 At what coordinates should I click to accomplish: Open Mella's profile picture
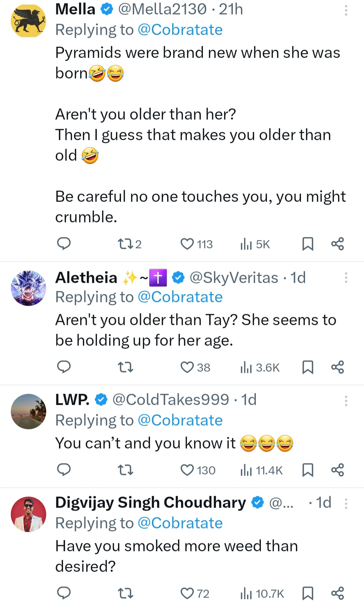[28, 21]
